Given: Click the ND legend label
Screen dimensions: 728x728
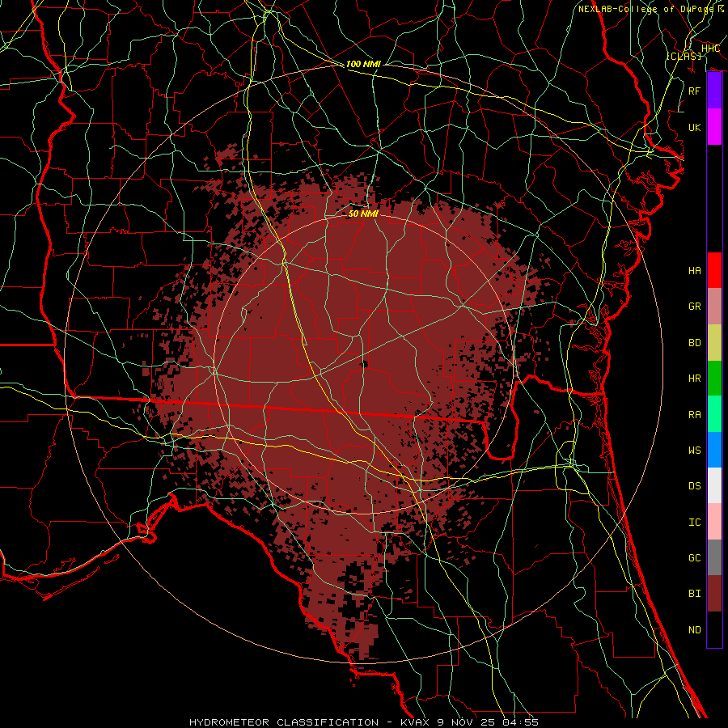Looking at the screenshot, I should 695,630.
